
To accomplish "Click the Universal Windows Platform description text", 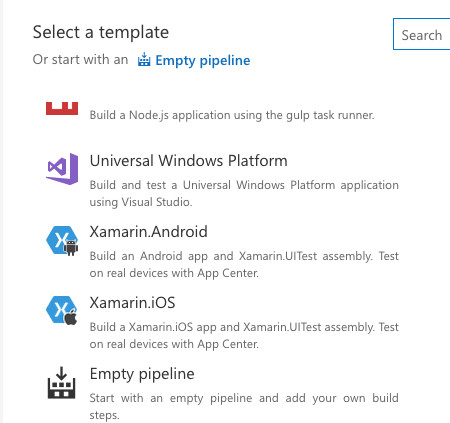I will pos(244,193).
